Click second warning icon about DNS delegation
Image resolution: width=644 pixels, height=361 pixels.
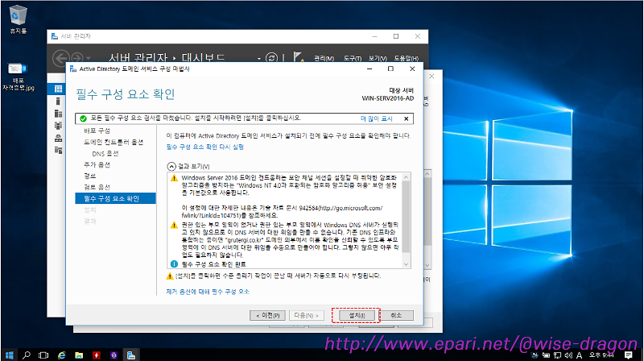point(174,226)
